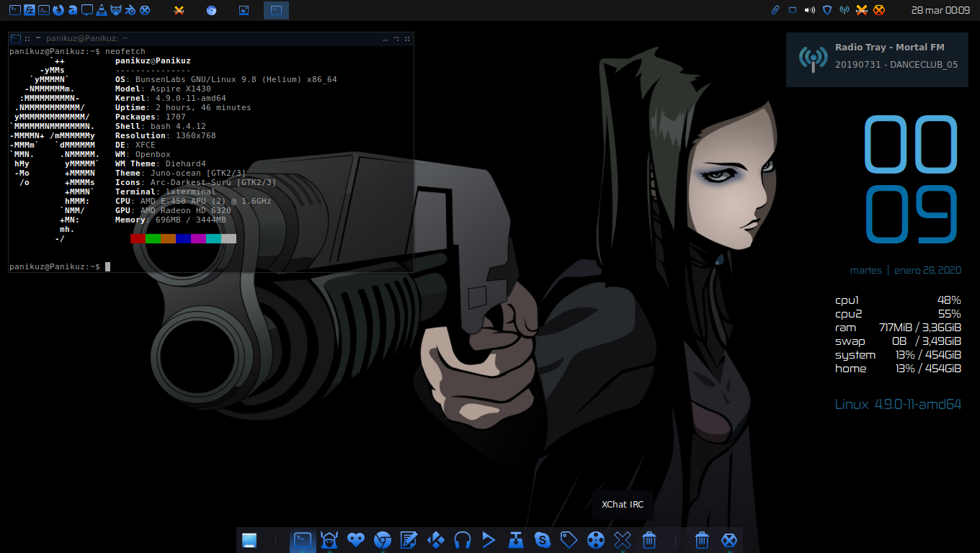The width and height of the screenshot is (980, 553).
Task: Click the 'Packages: 1707' line in terminal
Action: pos(151,117)
